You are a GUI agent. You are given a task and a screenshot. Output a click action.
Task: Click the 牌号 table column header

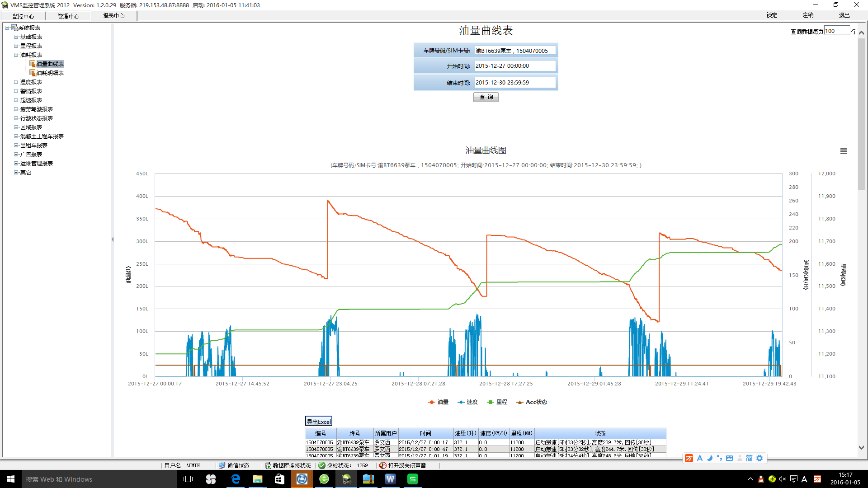pos(355,433)
